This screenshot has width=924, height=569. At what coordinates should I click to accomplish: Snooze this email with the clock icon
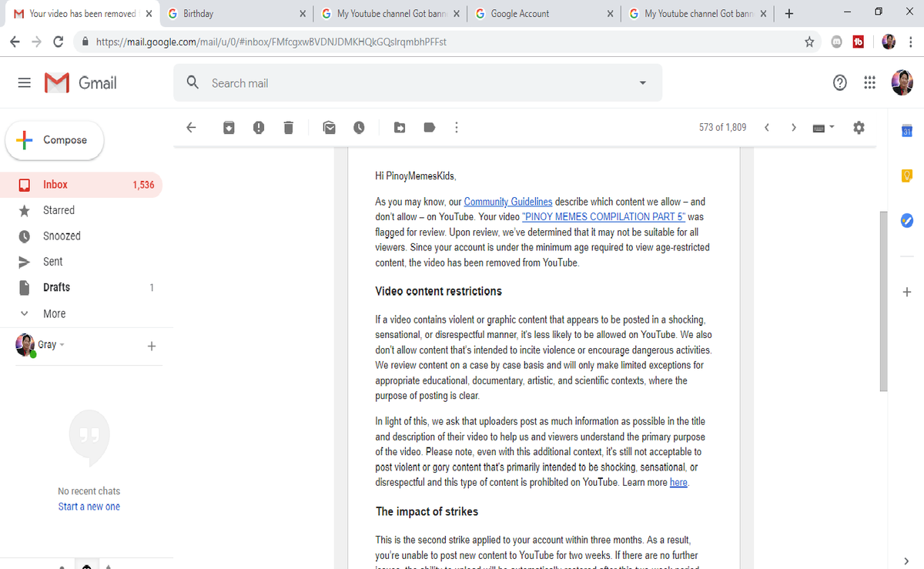pyautogui.click(x=359, y=128)
